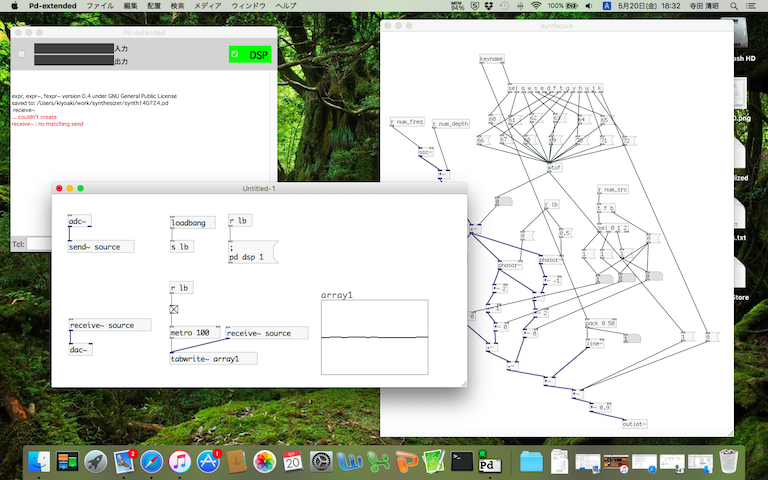Open Photos in the dock
768x480 pixels.
click(264, 461)
